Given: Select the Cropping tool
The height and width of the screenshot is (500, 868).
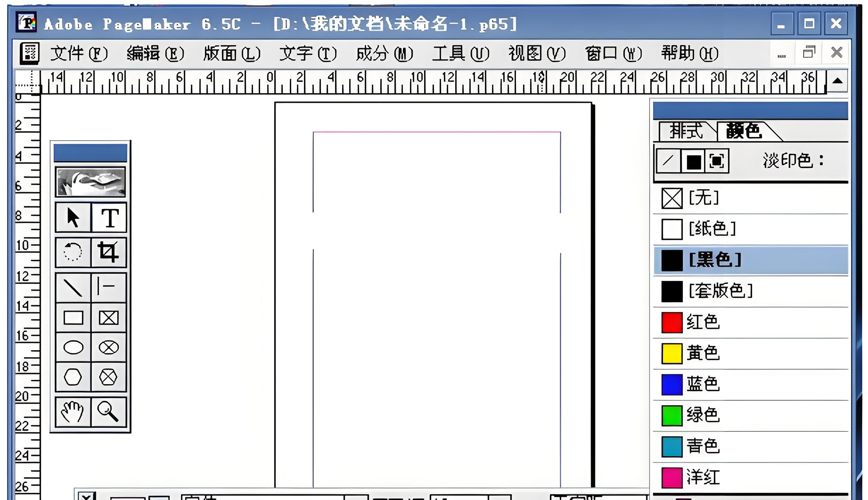Looking at the screenshot, I should coord(108,252).
